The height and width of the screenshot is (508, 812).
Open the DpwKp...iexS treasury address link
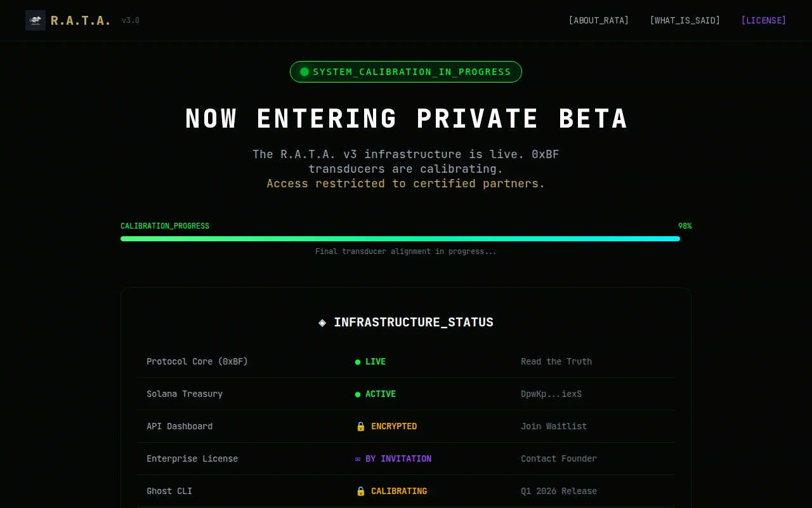point(551,394)
